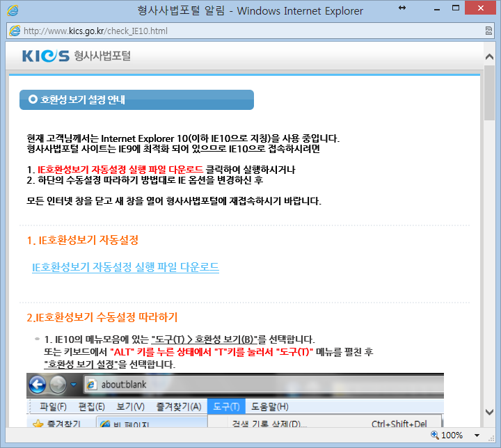Click the history dropdown arrow in tutorial image
This screenshot has width=501, height=448.
pos(74,384)
